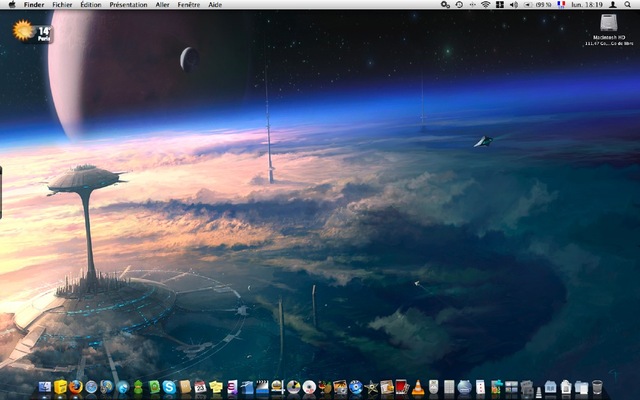This screenshot has height=400, width=640.
Task: Open the Apple menu
Action: pos(12,4)
